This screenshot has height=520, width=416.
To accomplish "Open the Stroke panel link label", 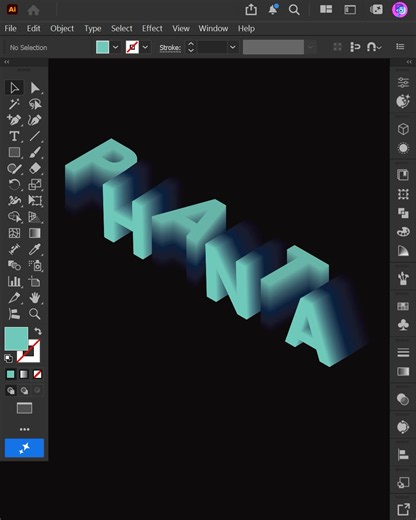I will [170, 48].
